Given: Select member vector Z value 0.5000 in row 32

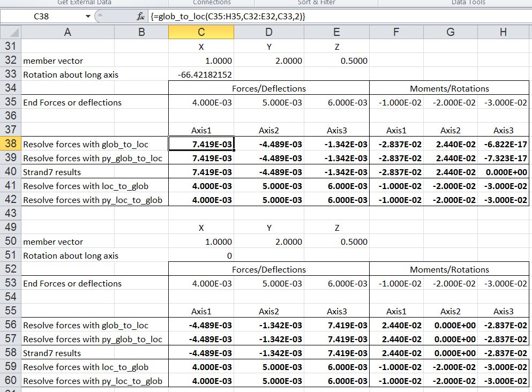Looking at the screenshot, I should point(336,61).
